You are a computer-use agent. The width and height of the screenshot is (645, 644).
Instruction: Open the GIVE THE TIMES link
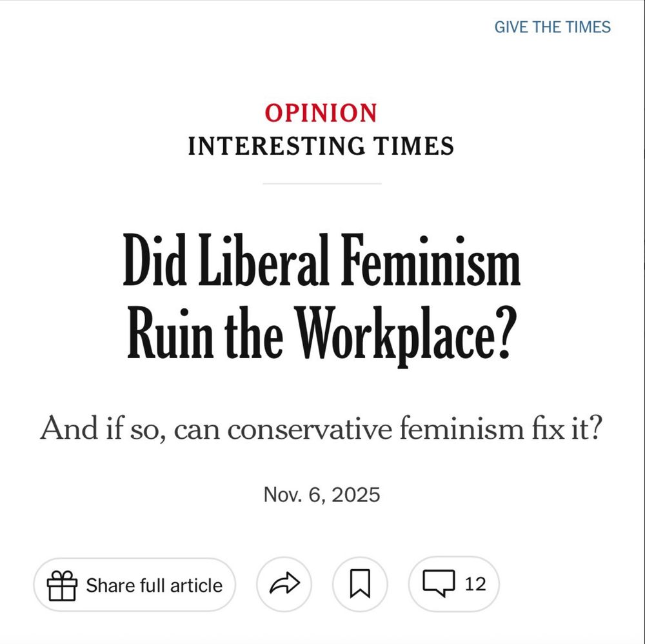[551, 27]
